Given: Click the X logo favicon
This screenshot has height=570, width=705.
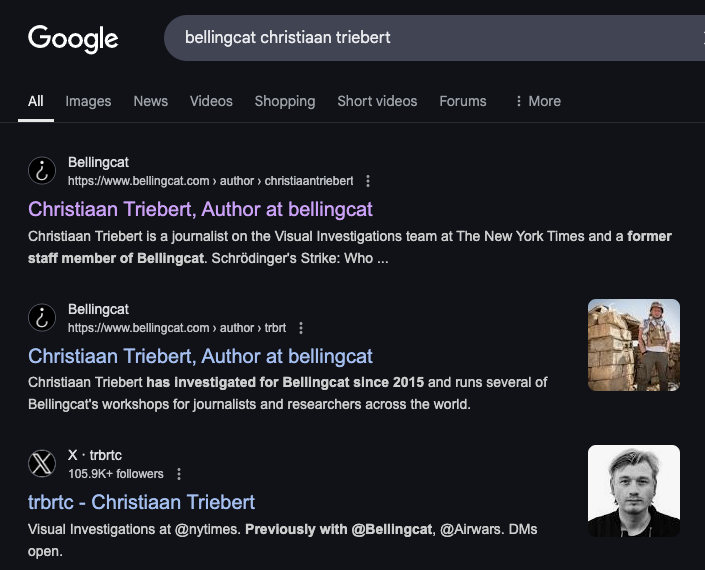Looking at the screenshot, I should (x=42, y=464).
